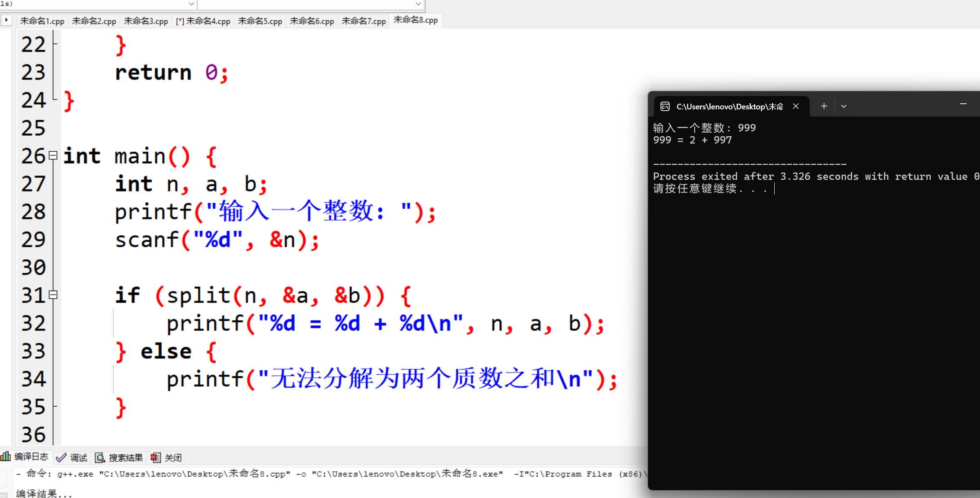This screenshot has width=980, height=498.
Task: Expand the left class dropdown above tabs
Action: (191, 4)
